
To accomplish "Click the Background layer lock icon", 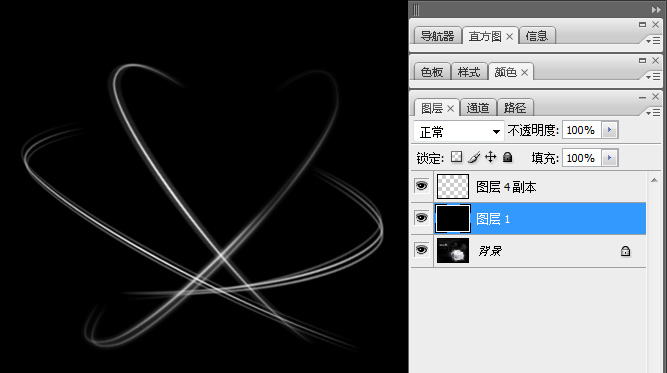I will pos(625,251).
